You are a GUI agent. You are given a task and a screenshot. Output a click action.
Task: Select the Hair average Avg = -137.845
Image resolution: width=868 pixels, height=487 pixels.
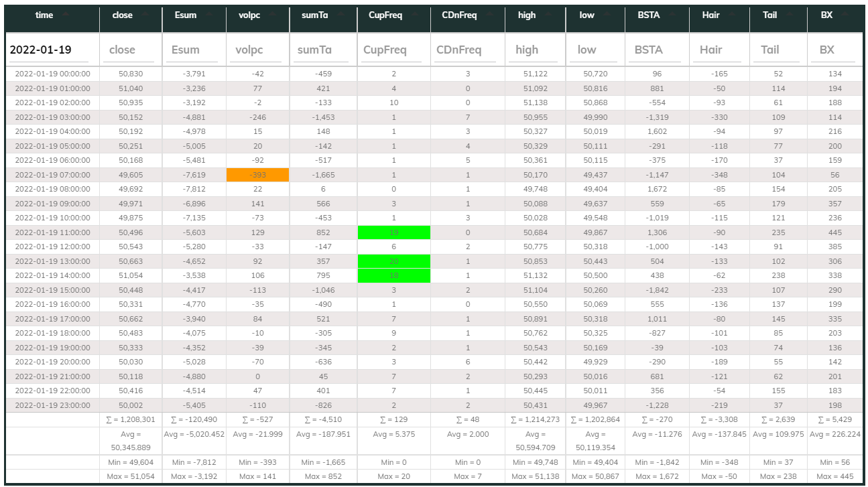[720, 434]
